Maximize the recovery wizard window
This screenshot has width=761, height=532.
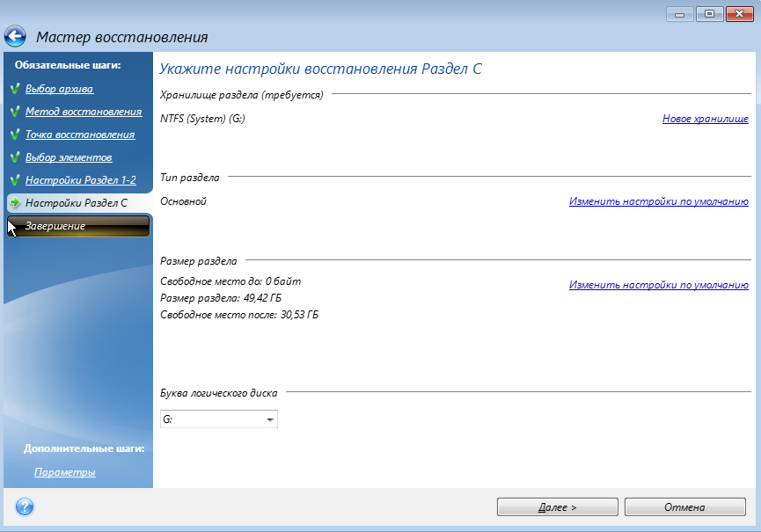tap(709, 14)
